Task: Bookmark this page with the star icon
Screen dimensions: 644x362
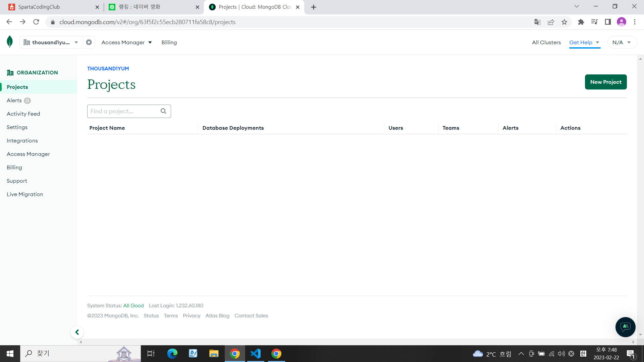Action: [565, 22]
